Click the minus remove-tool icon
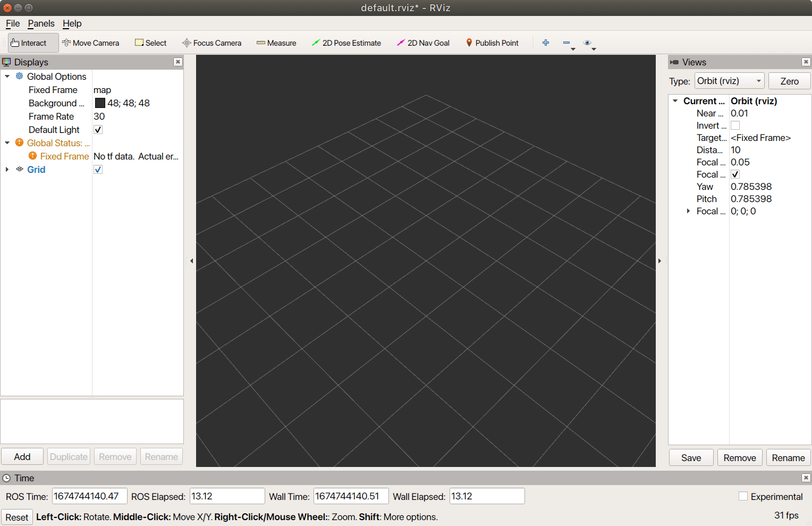 click(x=566, y=43)
